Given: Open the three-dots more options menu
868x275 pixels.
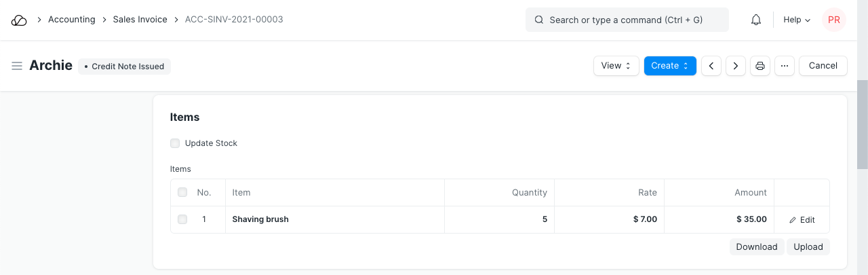Looking at the screenshot, I should [x=784, y=66].
